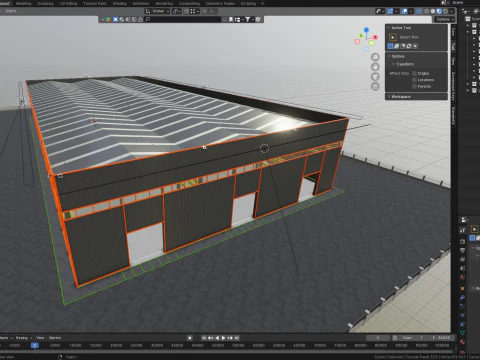Enable Affect Only Locations checkbox
The height and width of the screenshot is (360, 480).
415,80
